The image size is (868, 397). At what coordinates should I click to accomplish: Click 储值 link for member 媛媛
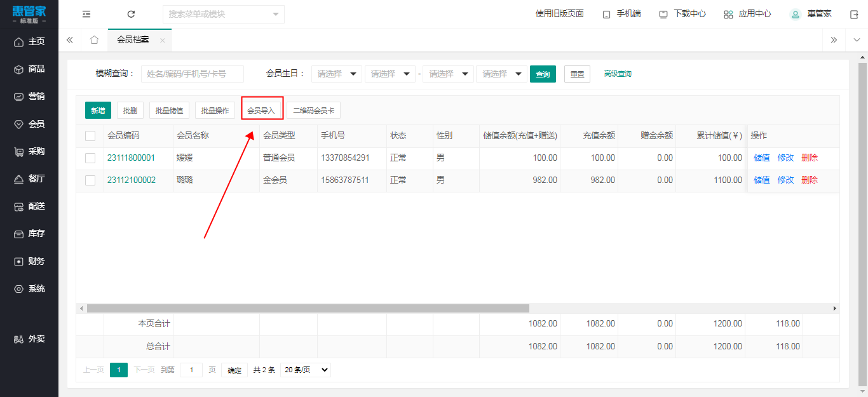(761, 158)
